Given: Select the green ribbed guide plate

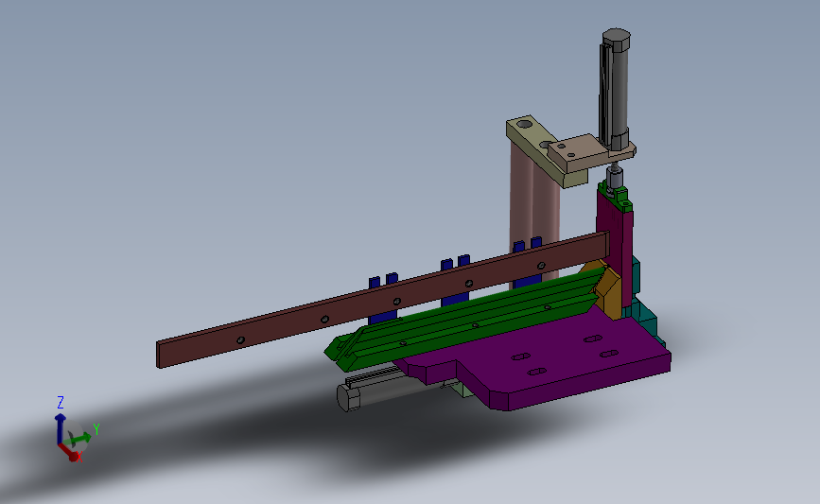Looking at the screenshot, I should tap(465, 319).
